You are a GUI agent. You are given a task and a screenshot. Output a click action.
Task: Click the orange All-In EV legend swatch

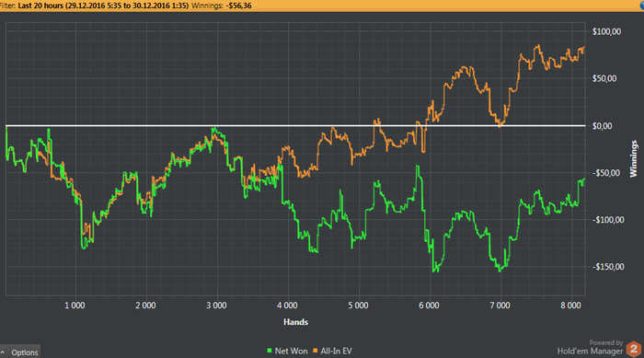316,351
